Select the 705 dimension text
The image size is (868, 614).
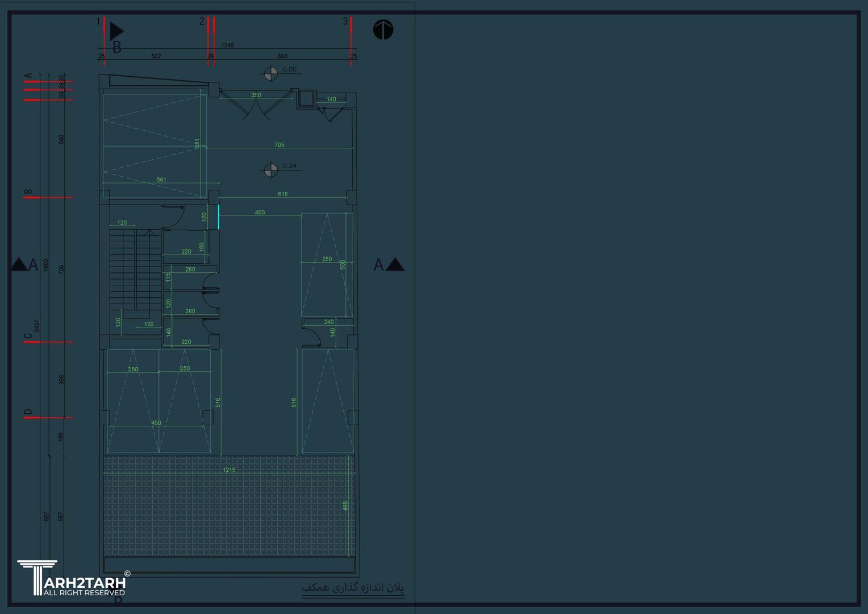tap(279, 145)
